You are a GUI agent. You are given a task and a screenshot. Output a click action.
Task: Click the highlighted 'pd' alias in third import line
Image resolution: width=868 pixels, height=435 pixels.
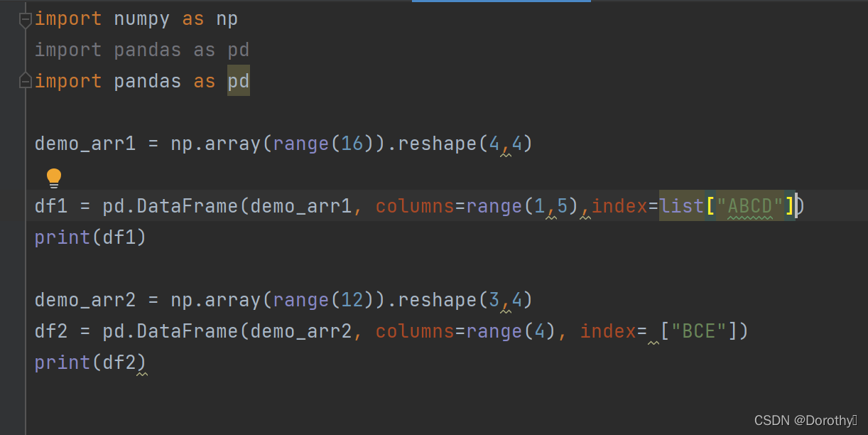[239, 81]
